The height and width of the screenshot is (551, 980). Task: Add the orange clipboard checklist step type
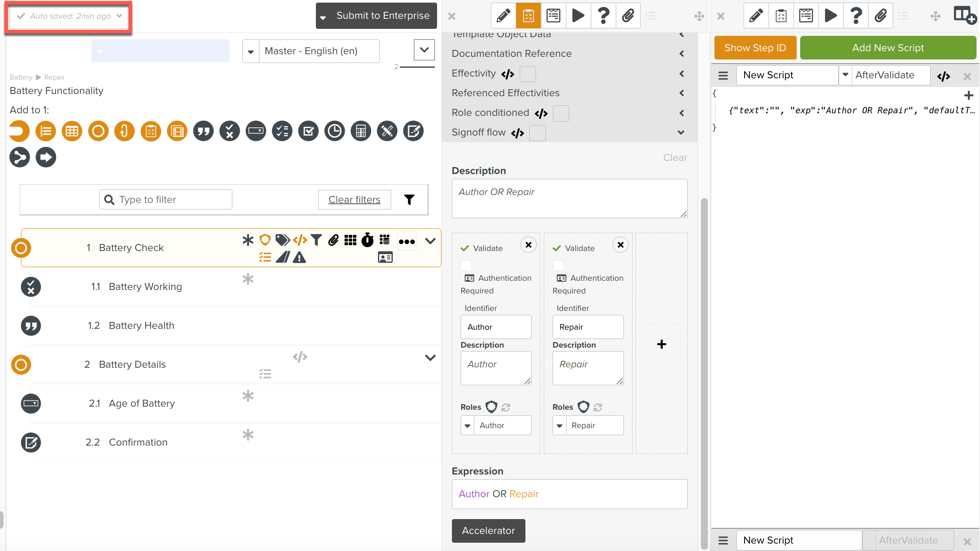click(151, 131)
